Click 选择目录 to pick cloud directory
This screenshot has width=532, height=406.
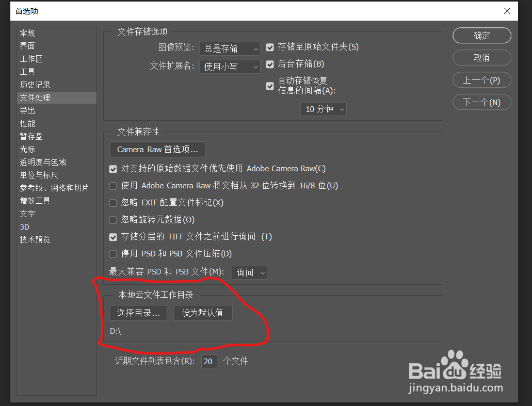click(138, 313)
